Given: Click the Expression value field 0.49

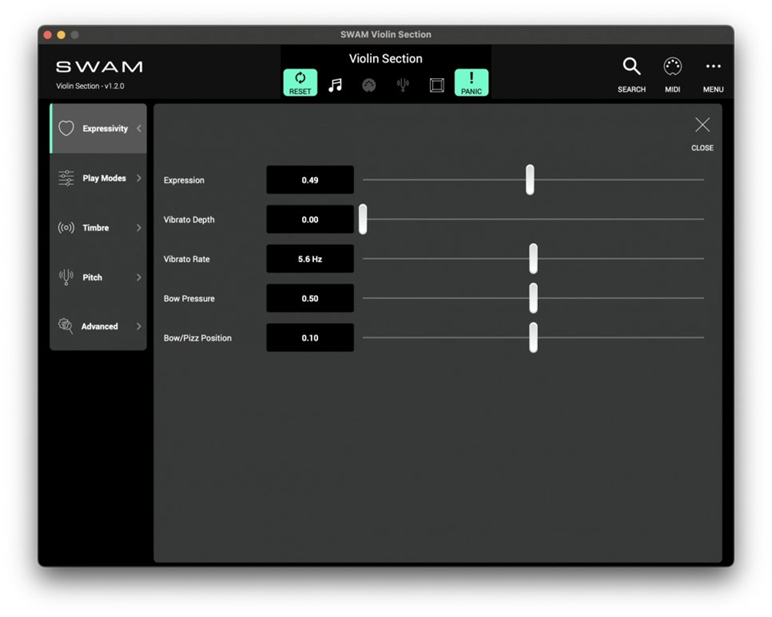Looking at the screenshot, I should coord(310,180).
